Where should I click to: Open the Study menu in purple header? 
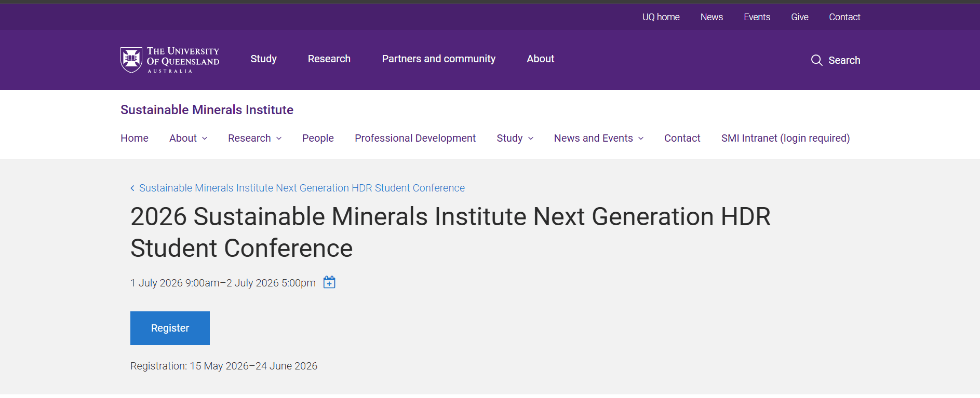[x=263, y=59]
